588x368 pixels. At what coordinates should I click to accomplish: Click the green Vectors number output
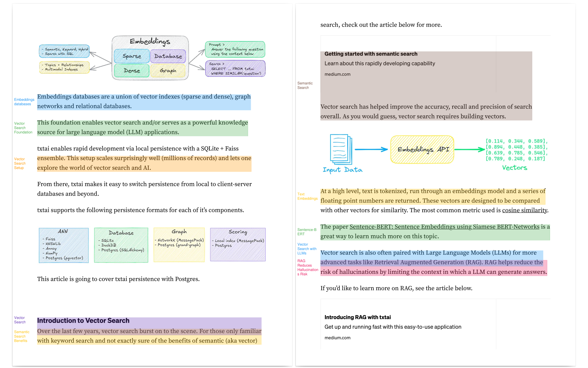[x=516, y=150]
